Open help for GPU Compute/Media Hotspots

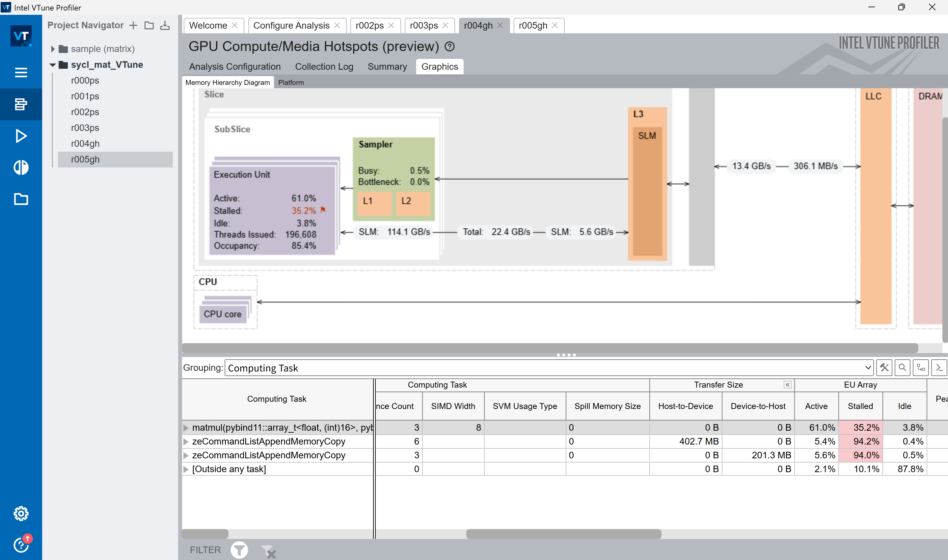(449, 46)
